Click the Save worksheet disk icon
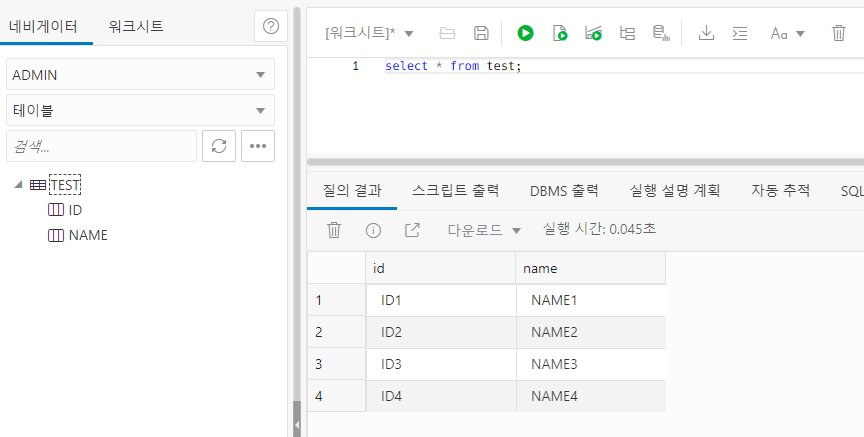Screen dimensions: 864x437 tap(481, 33)
